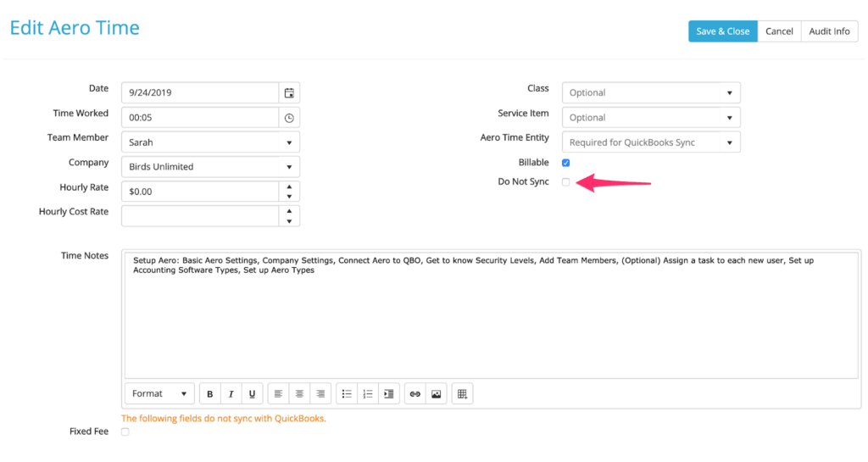Insert a hyperlink in notes
Viewport: 868px width, 462px height.
(415, 394)
